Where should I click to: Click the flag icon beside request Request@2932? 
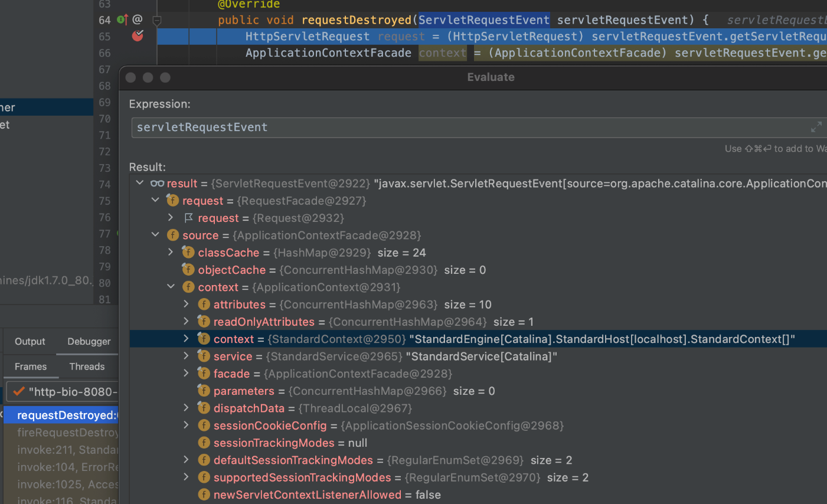pos(188,218)
